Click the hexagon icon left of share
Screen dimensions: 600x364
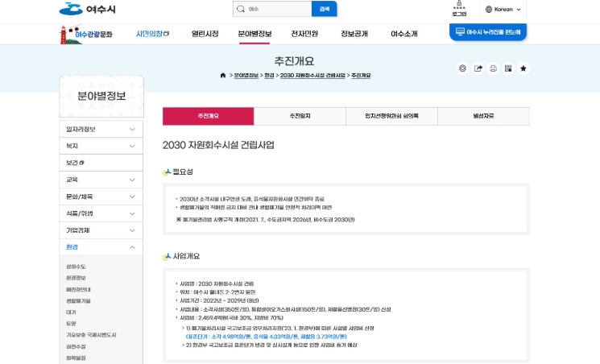462,68
